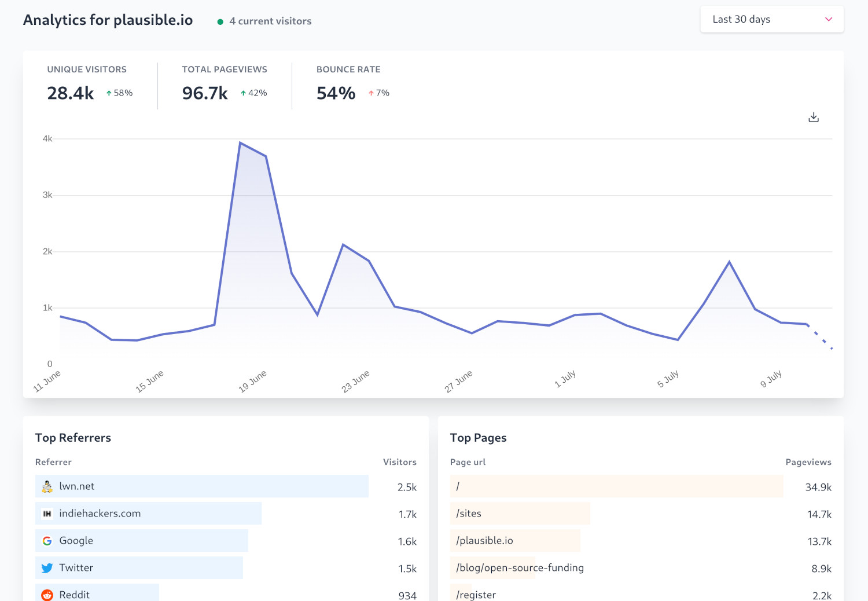
Task: Click the 13.7k pageviews value
Action: point(819,541)
